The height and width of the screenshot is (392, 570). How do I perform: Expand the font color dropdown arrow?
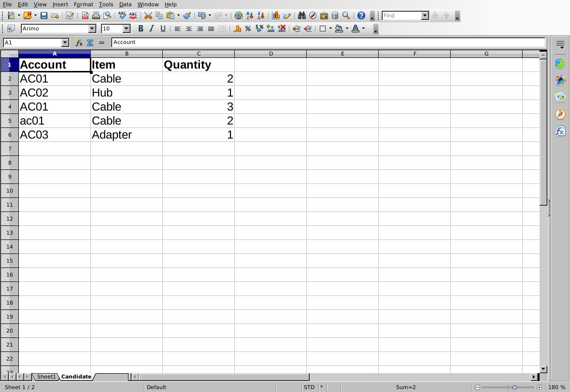[x=364, y=28]
